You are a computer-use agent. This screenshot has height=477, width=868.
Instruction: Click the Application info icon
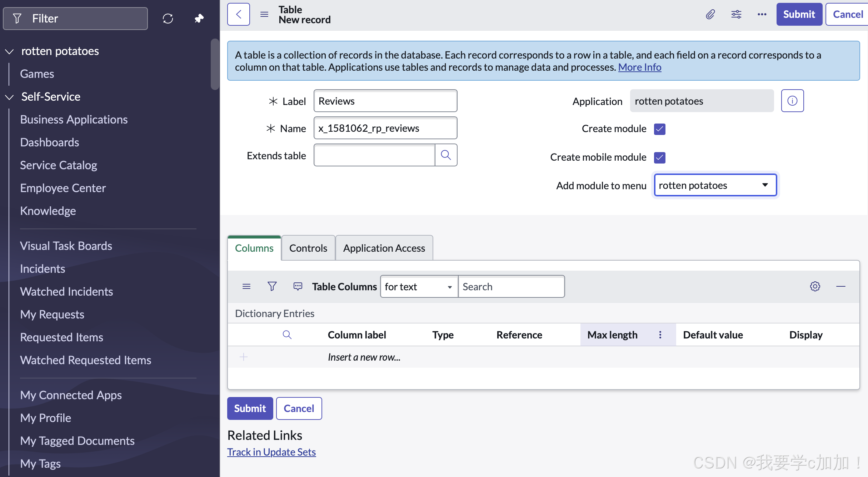click(792, 101)
